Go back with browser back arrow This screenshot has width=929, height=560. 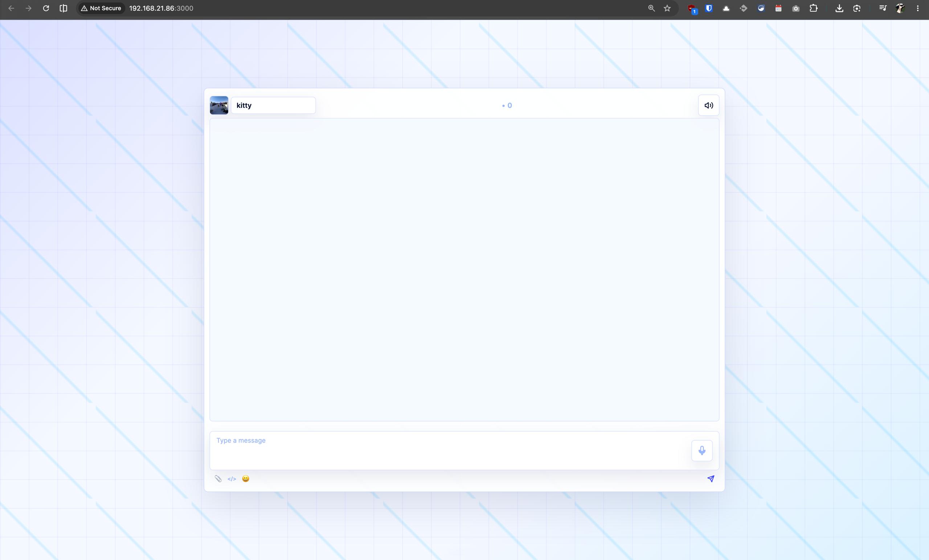pos(11,8)
